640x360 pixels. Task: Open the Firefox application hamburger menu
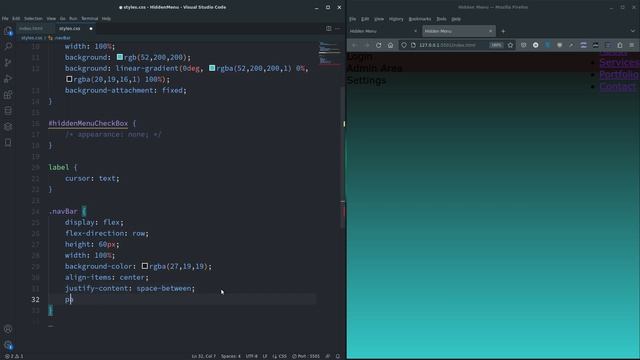click(631, 45)
